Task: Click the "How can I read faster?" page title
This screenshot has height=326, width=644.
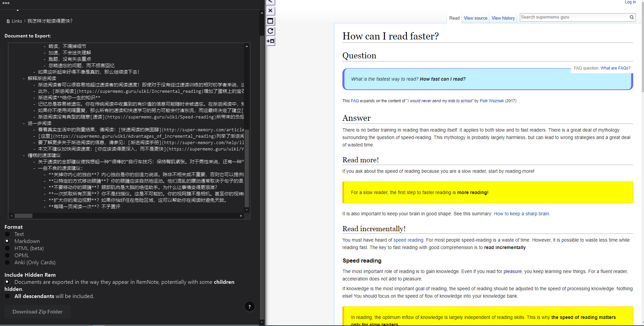Action: (x=391, y=36)
